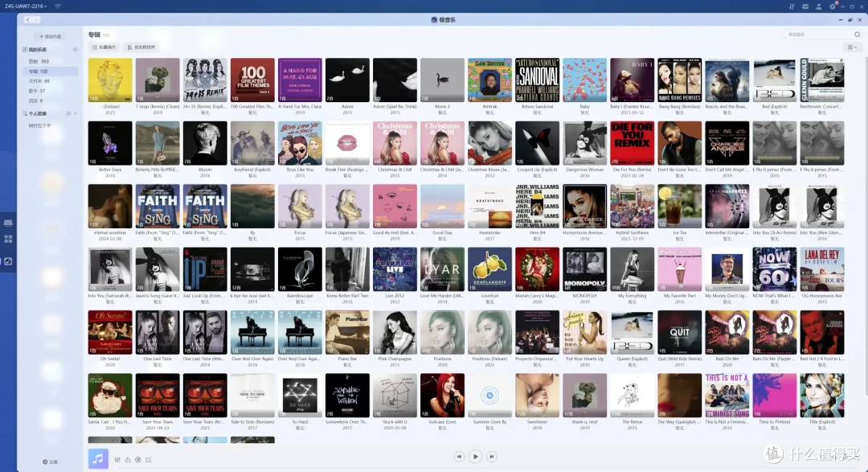868x472 pixels.
Task: Click the 'Baby' album title text
Action: click(584, 106)
